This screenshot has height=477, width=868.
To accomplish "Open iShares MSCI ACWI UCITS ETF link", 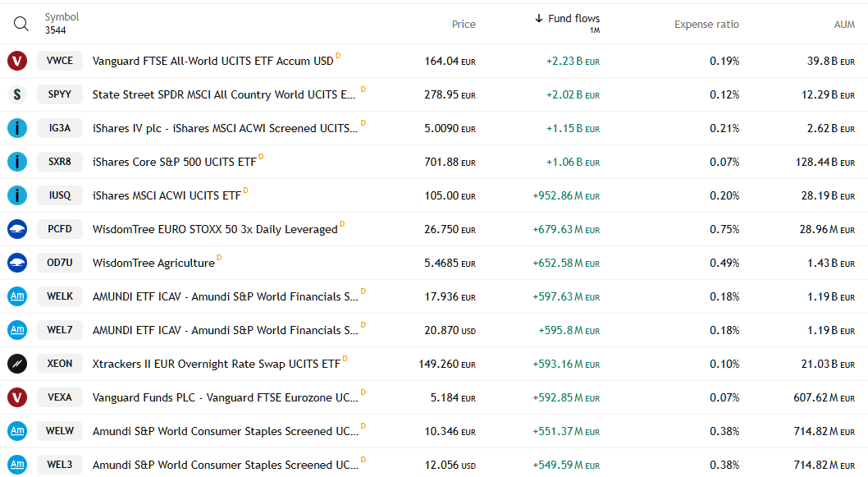I will click(x=167, y=195).
